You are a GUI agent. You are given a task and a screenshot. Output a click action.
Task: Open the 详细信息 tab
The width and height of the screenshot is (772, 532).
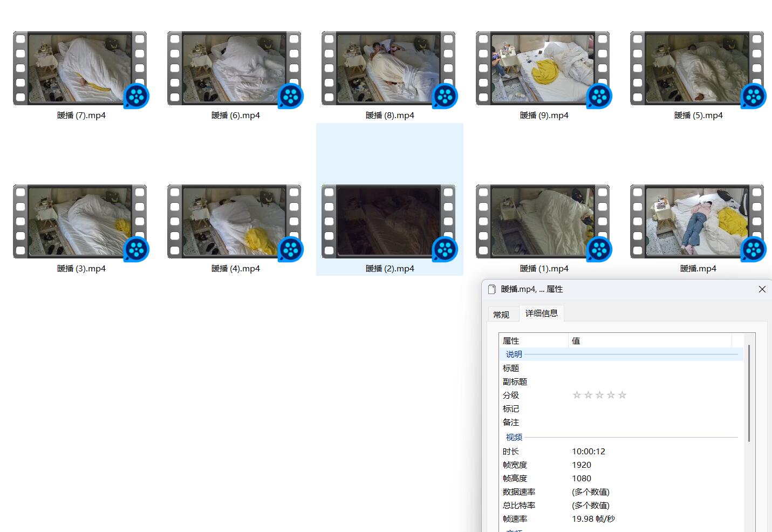click(x=542, y=313)
